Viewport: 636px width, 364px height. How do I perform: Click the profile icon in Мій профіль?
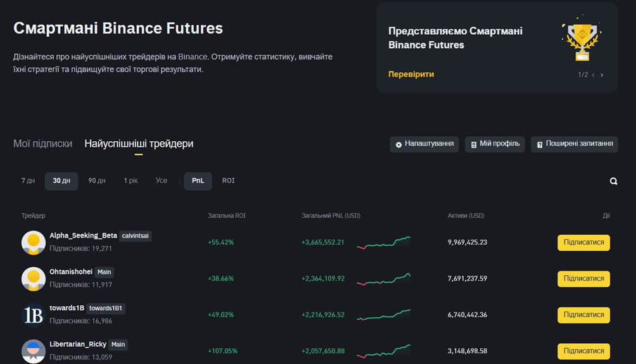click(x=474, y=144)
